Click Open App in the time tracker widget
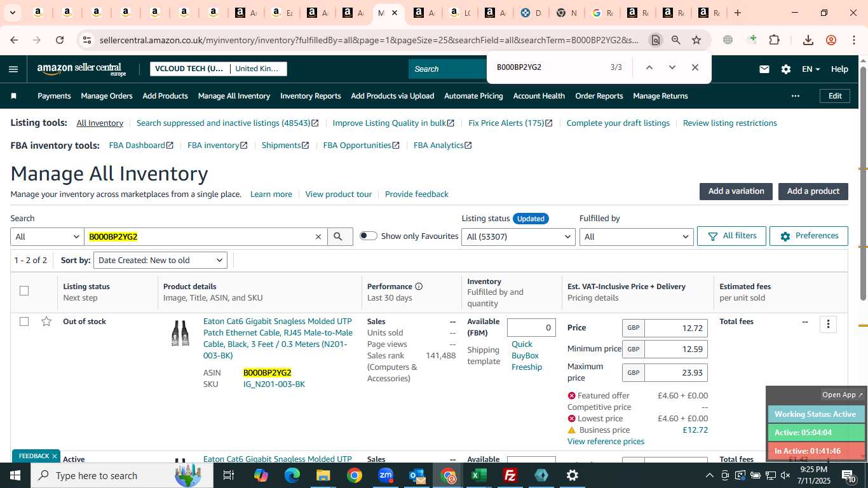This screenshot has width=868, height=488. pos(843,395)
